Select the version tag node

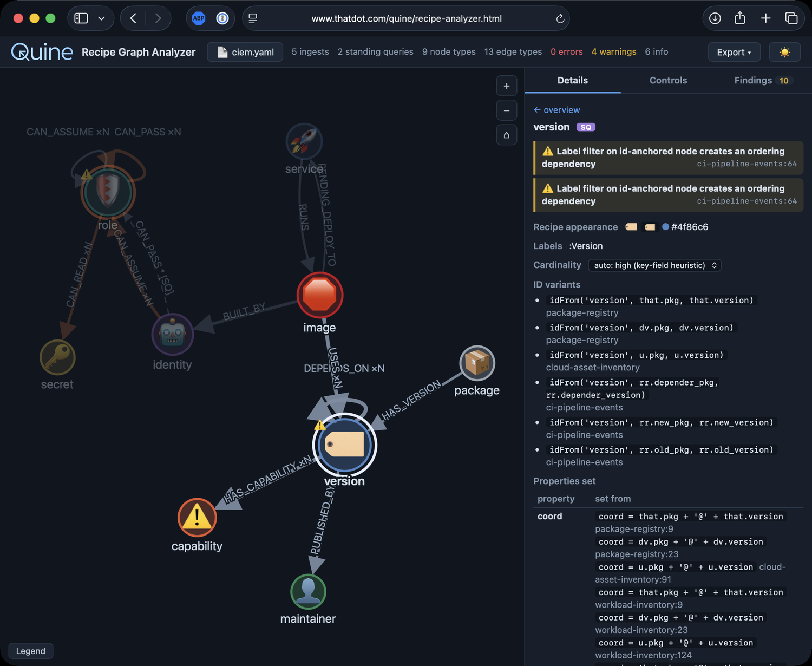(345, 445)
